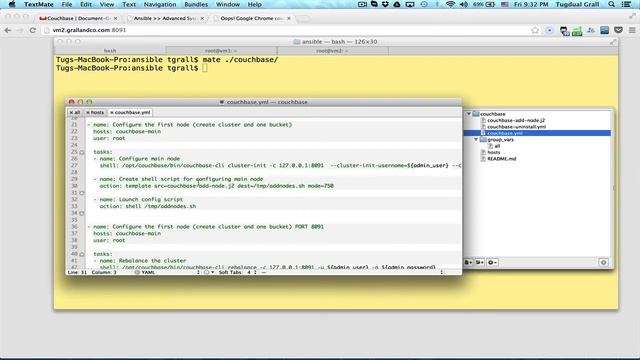640x360 pixels.
Task: Open the Chrome hamburger menu
Action: click(632, 30)
